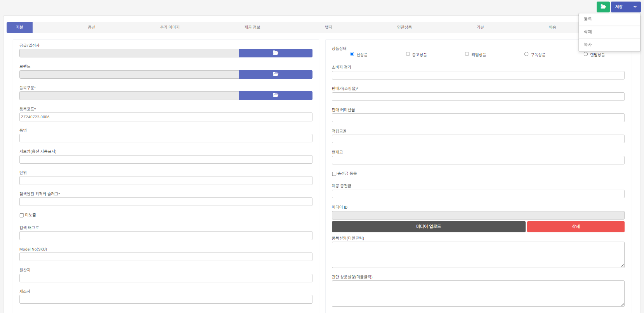Click the red 삭제 media button
The height and width of the screenshot is (313, 644).
(576, 227)
